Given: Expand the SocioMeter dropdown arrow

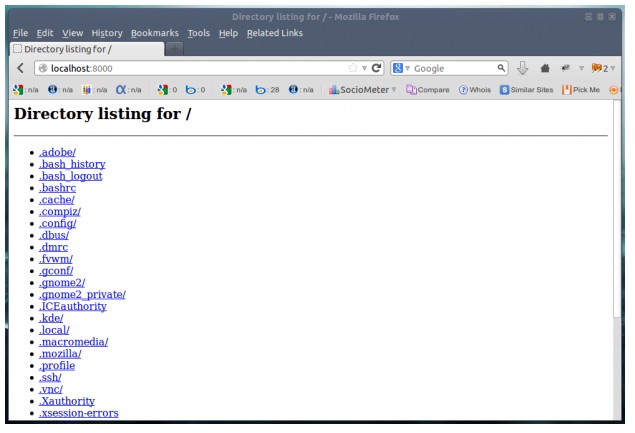Looking at the screenshot, I should 394,89.
